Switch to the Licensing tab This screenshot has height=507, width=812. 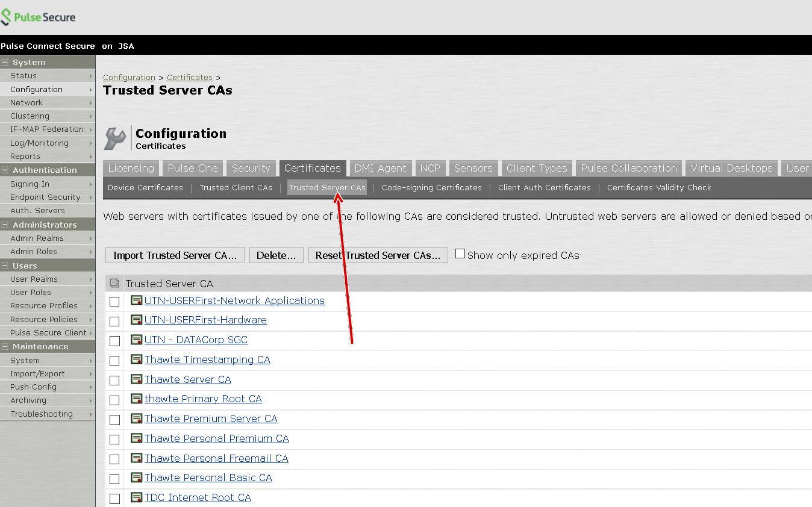tap(131, 168)
